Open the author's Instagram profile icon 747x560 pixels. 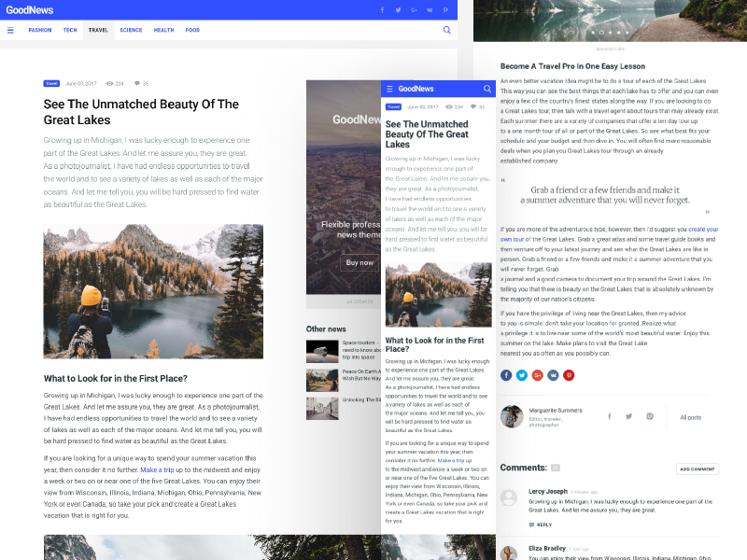tap(649, 416)
